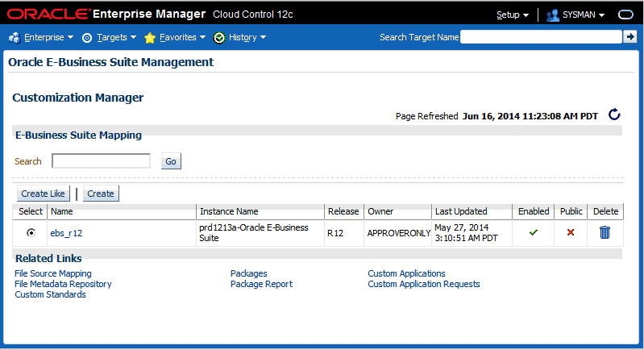Open File Metadata Repository link
The width and height of the screenshot is (644, 350).
click(63, 284)
